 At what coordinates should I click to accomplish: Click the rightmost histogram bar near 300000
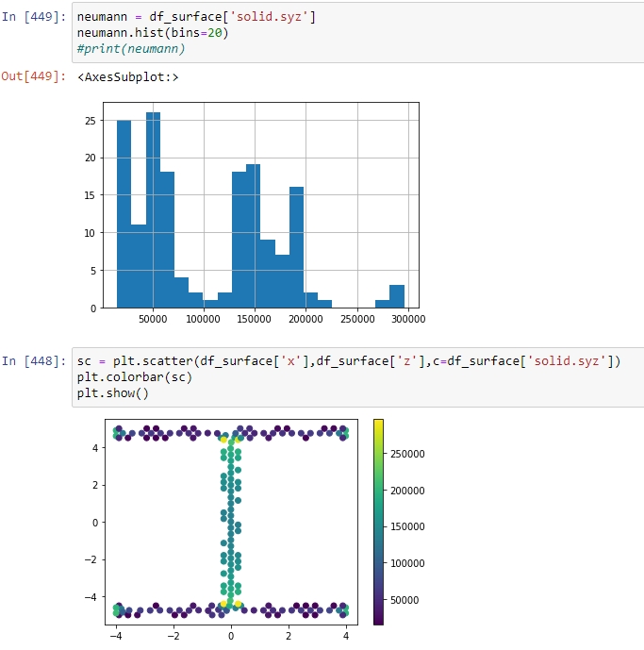point(397,296)
